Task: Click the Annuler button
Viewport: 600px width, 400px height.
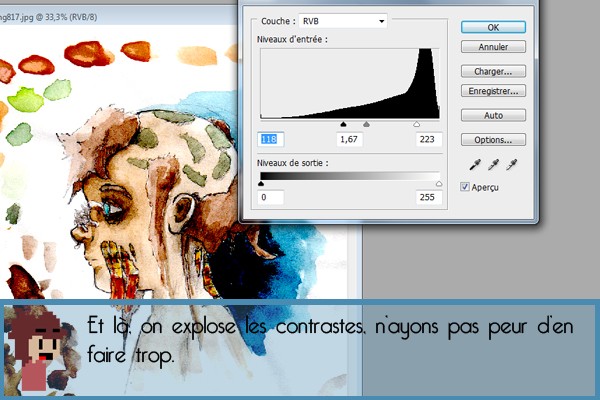Action: click(x=493, y=47)
